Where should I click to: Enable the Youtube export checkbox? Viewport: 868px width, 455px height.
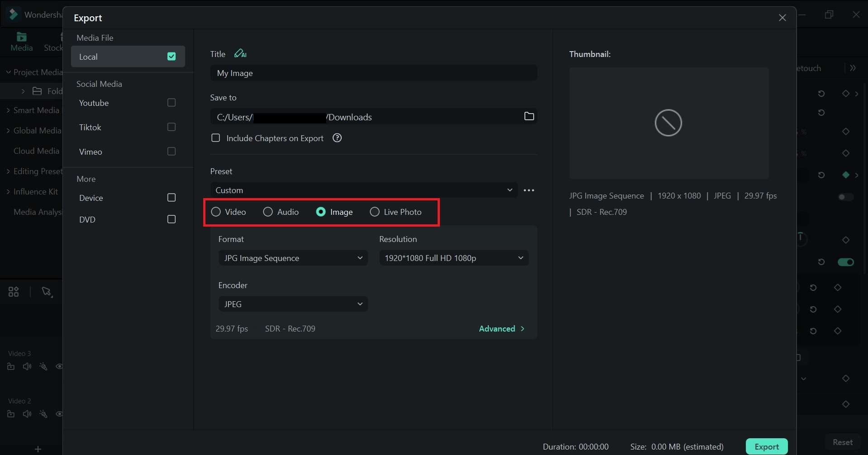(x=172, y=103)
